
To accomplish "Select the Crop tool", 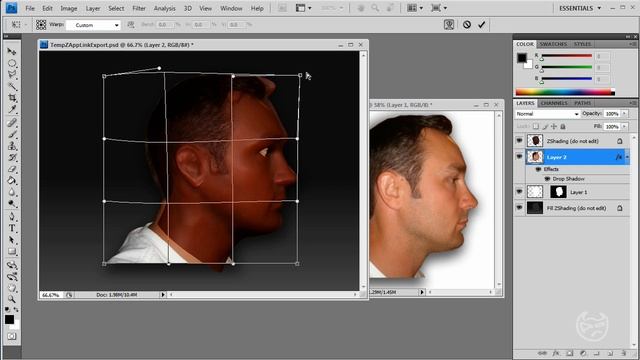I will click(x=11, y=98).
